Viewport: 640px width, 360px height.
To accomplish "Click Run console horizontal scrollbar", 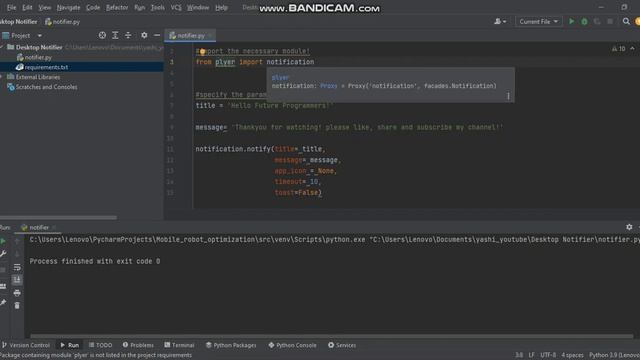I will coord(331,336).
